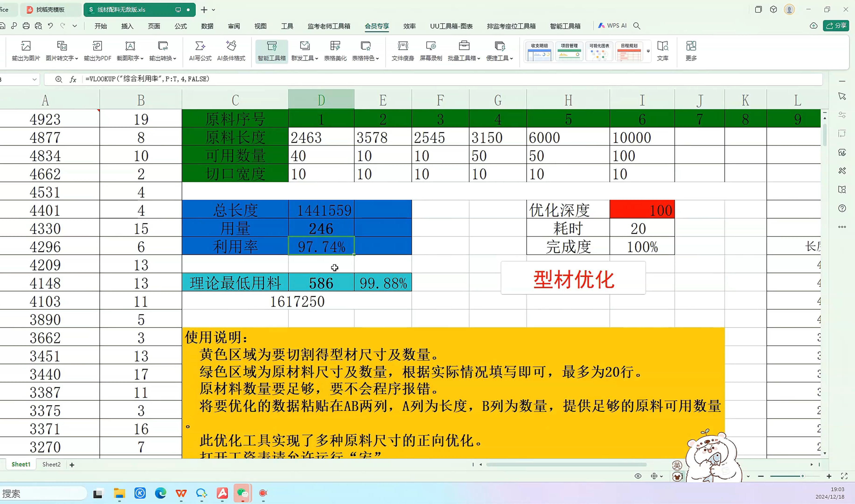Add a new sheet with plus button
The width and height of the screenshot is (855, 504).
[72, 465]
